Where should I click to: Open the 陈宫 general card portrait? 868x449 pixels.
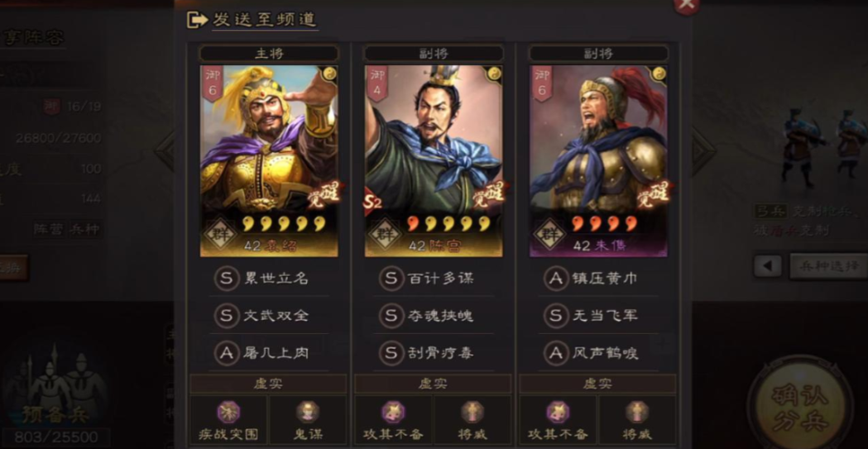coord(434,161)
